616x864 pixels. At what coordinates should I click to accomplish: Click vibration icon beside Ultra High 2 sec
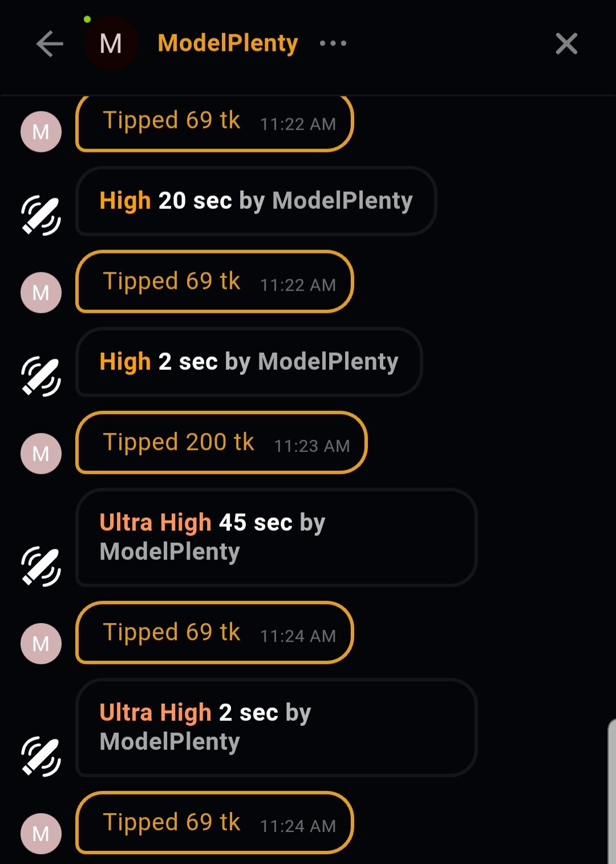coord(41,757)
